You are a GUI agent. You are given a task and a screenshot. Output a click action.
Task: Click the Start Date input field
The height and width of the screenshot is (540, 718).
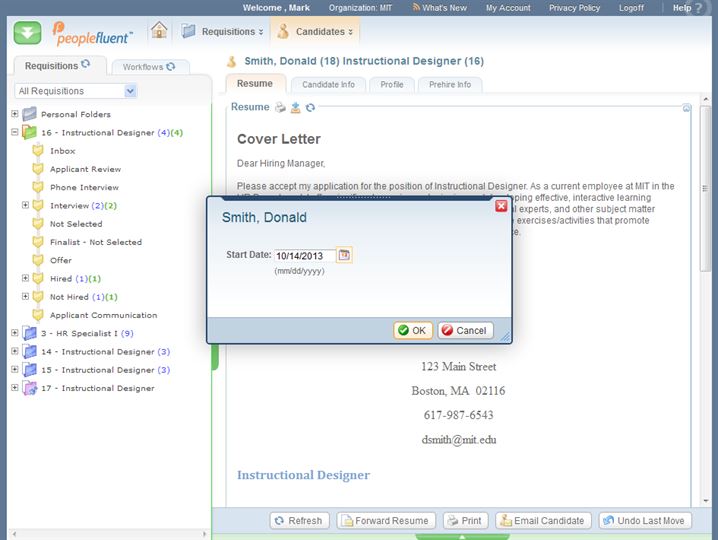(304, 255)
